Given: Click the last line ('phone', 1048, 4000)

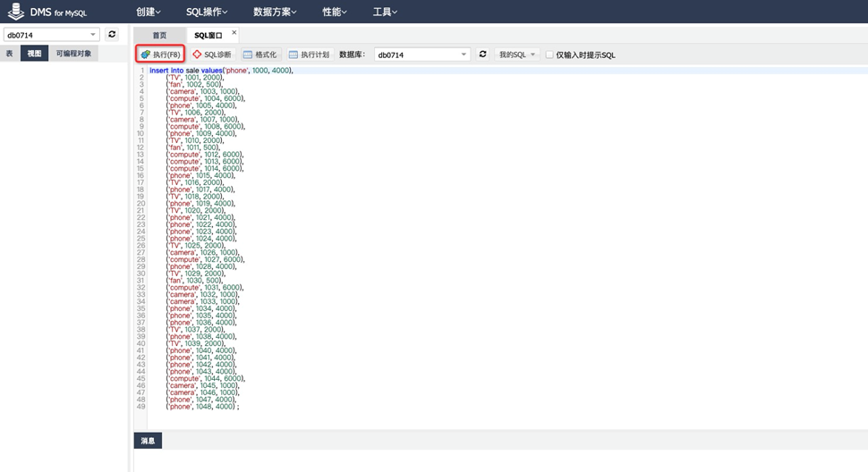Looking at the screenshot, I should [x=202, y=407].
